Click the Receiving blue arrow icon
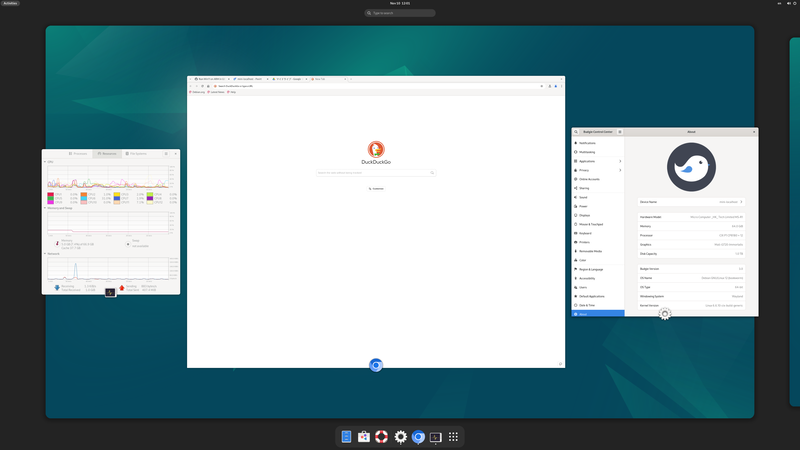Viewport: 800px width, 450px height. pyautogui.click(x=57, y=288)
